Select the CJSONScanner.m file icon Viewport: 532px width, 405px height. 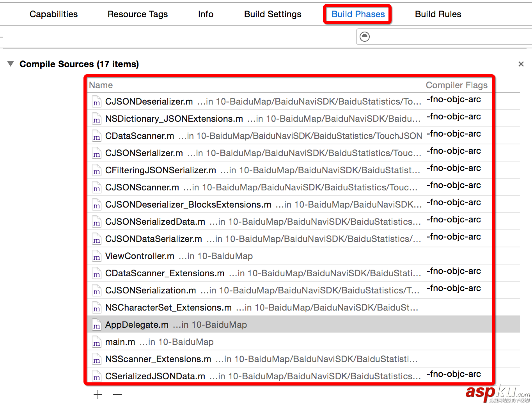click(97, 188)
